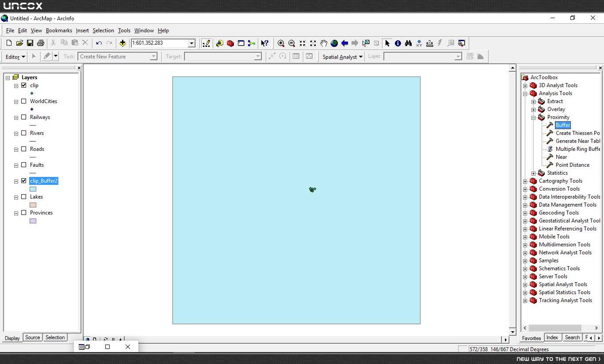Turn on the Railways layer
This screenshot has width=604, height=364.
coord(24,117)
